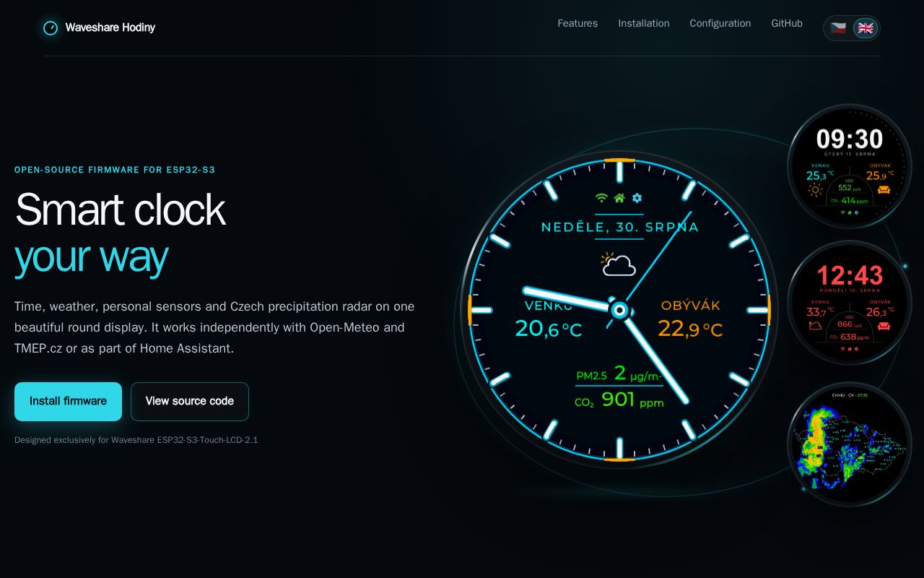Viewport: 924px width, 578px height.
Task: Visit the GitHub nav link
Action: pos(787,23)
